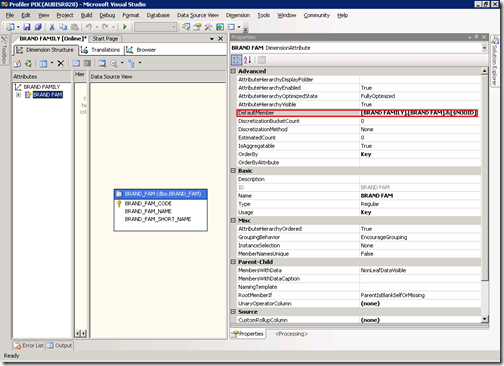Switch to the Start Page document tab

(x=105, y=39)
